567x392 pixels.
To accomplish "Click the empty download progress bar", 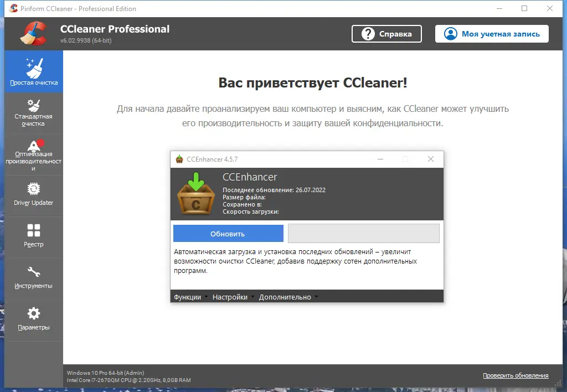I will coord(363,233).
